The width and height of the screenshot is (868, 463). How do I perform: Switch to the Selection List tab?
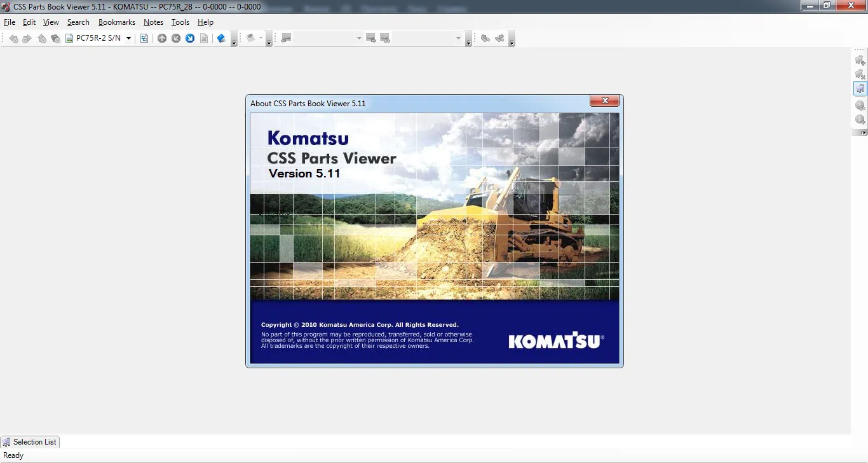click(x=30, y=442)
